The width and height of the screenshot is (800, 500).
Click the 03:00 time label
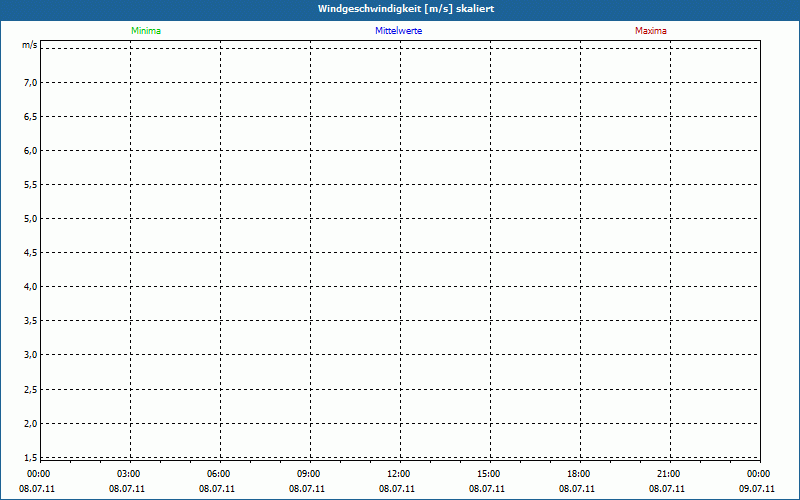[x=129, y=474]
